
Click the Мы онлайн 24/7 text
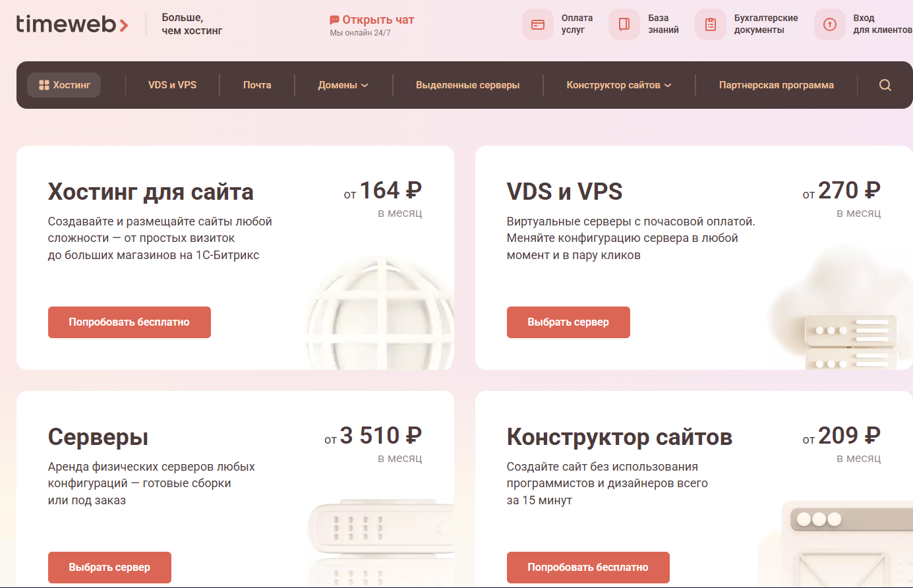tap(360, 33)
